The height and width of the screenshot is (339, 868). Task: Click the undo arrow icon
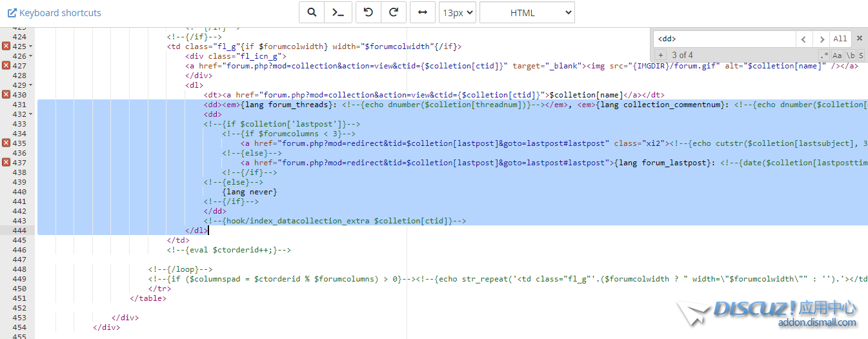tap(368, 13)
